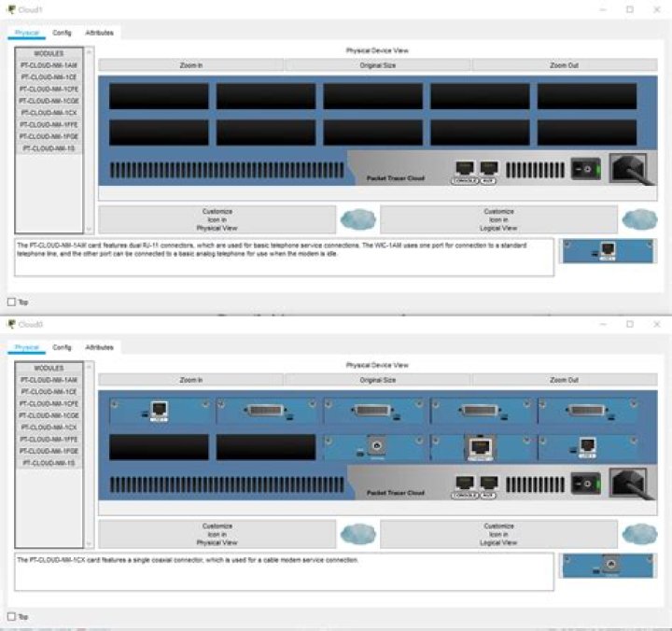This screenshot has height=631, width=672.
Task: Click Cloud0 logical view cloud icon
Action: pyautogui.click(x=639, y=534)
